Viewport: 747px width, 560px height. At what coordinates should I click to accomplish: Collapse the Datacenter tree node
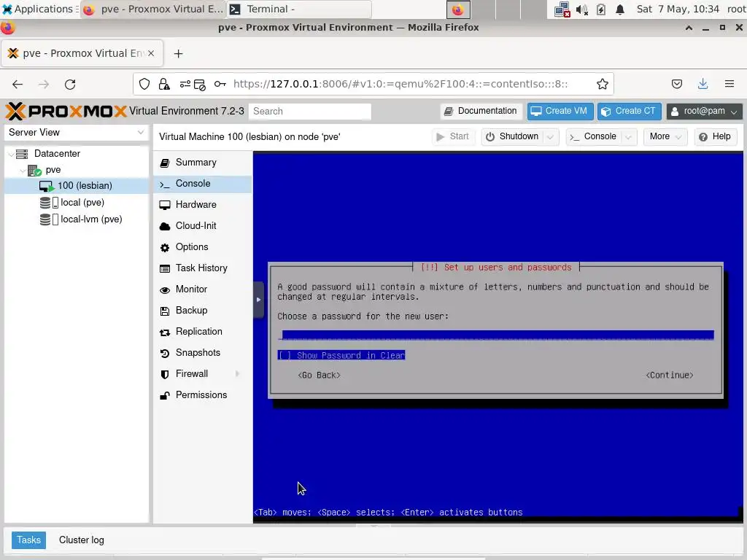12,154
